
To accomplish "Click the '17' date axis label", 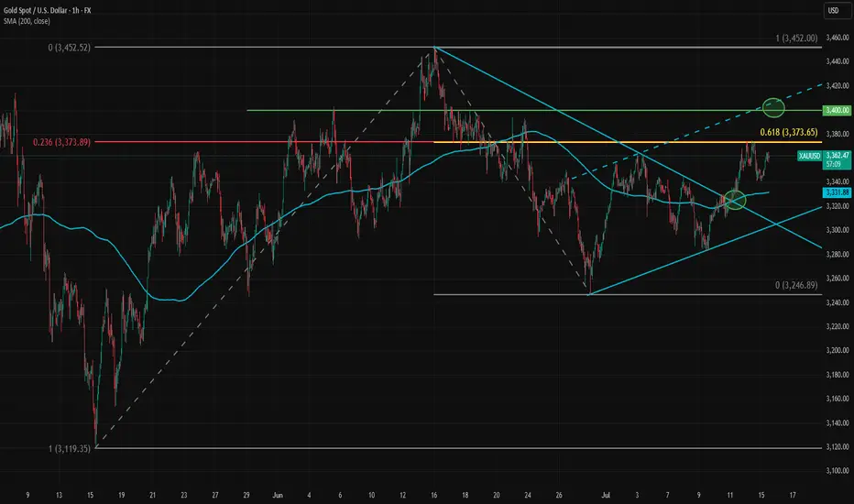I will pyautogui.click(x=793, y=495).
